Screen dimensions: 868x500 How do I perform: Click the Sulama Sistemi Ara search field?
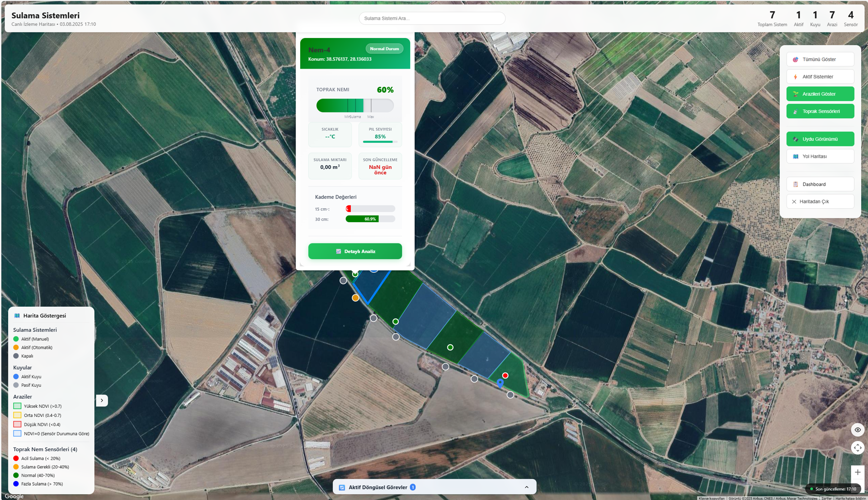tap(432, 18)
